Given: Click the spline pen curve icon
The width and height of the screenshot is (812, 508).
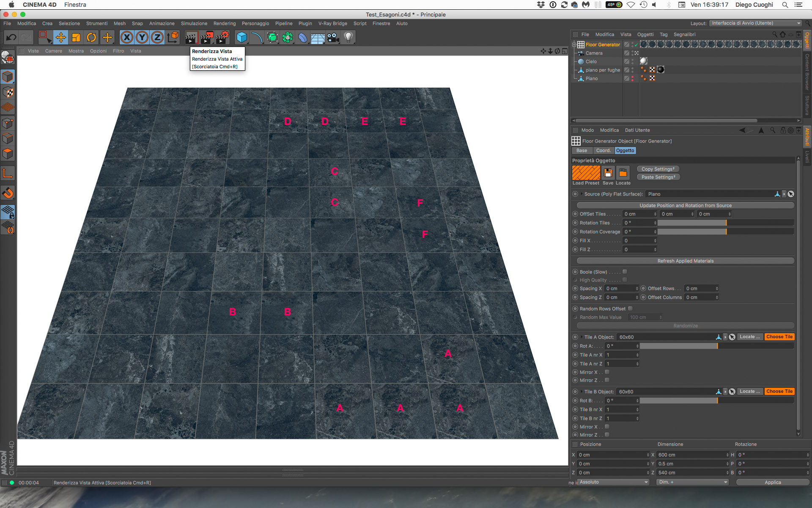Looking at the screenshot, I should (257, 37).
